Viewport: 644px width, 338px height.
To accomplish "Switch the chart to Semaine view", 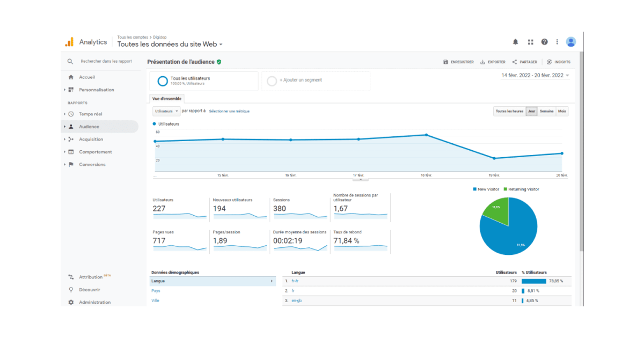I will click(546, 112).
